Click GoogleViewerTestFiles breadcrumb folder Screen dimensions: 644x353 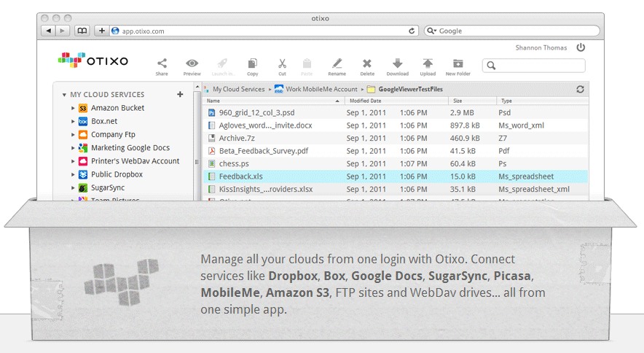[405, 89]
